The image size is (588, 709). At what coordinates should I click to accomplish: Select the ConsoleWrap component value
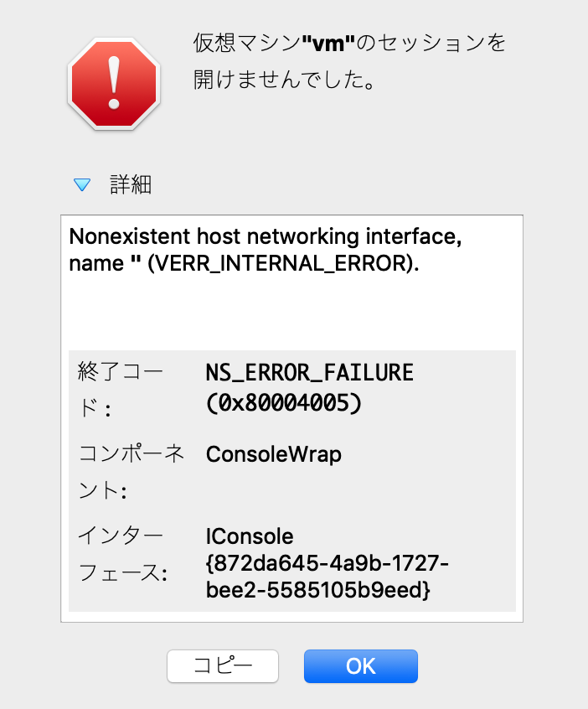(273, 454)
